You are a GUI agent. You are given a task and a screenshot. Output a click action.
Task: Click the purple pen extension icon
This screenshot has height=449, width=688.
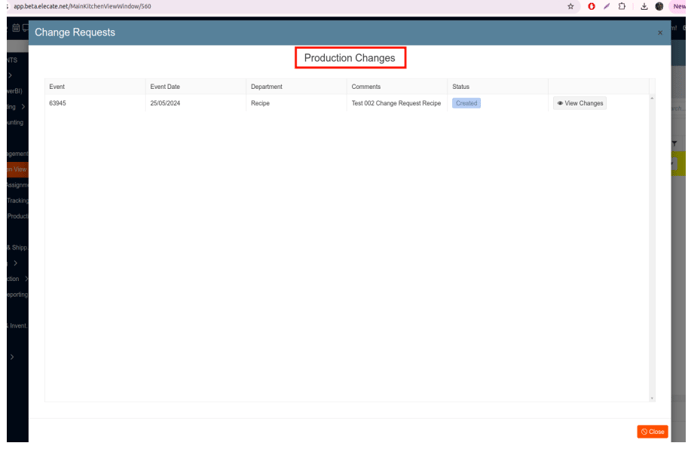click(x=606, y=6)
